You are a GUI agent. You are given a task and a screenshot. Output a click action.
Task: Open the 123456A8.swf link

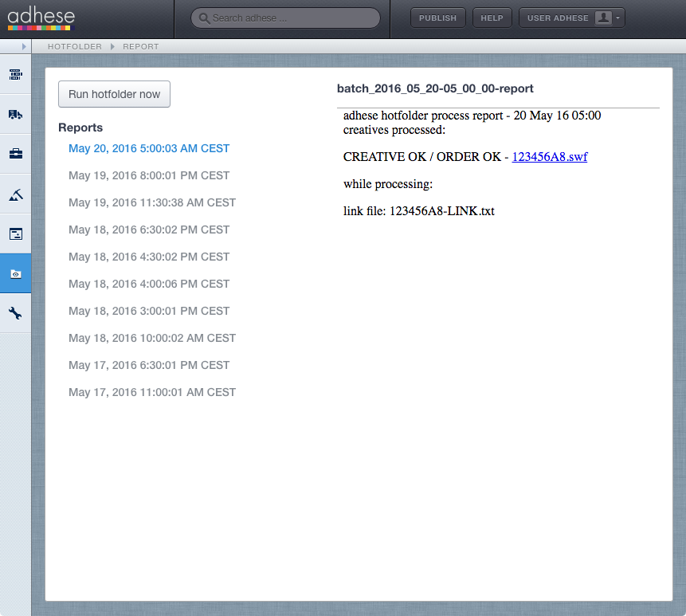[x=550, y=157]
